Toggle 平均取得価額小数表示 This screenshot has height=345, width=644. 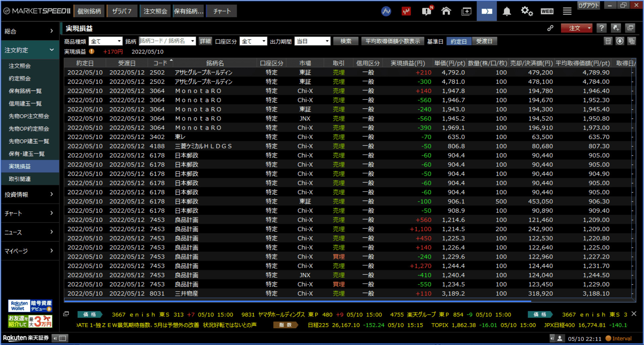(x=393, y=41)
